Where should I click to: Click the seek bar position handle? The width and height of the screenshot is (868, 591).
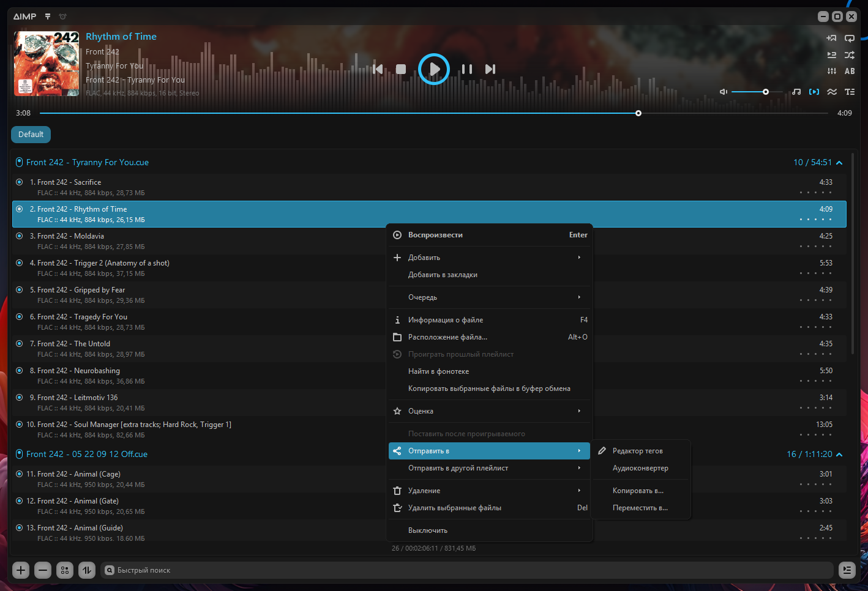(638, 113)
